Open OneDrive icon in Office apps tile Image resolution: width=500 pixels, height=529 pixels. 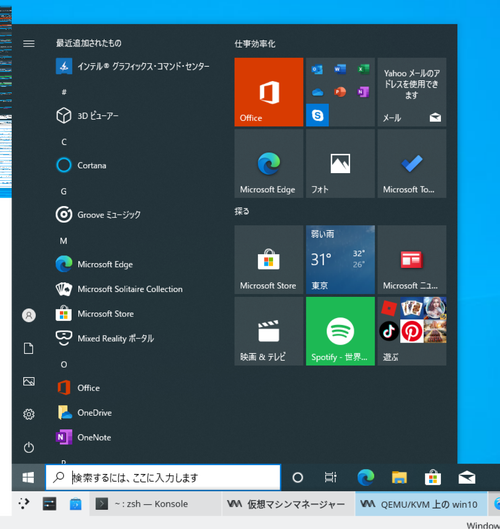[x=317, y=92]
